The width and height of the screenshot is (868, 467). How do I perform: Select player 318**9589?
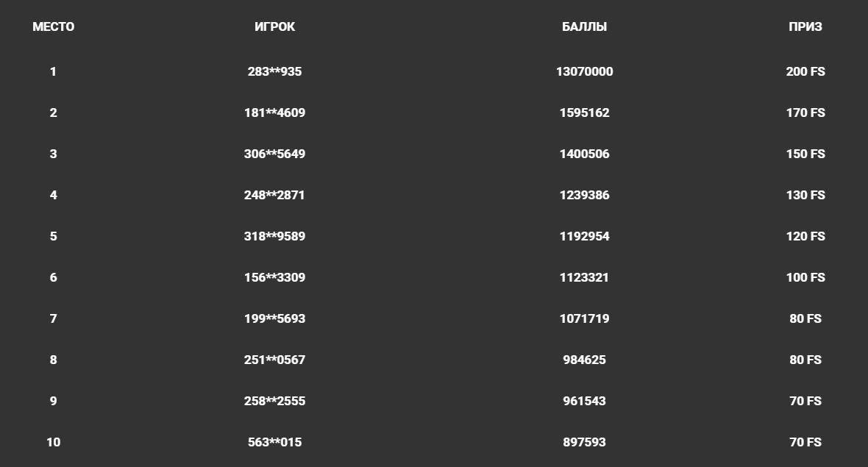[274, 236]
